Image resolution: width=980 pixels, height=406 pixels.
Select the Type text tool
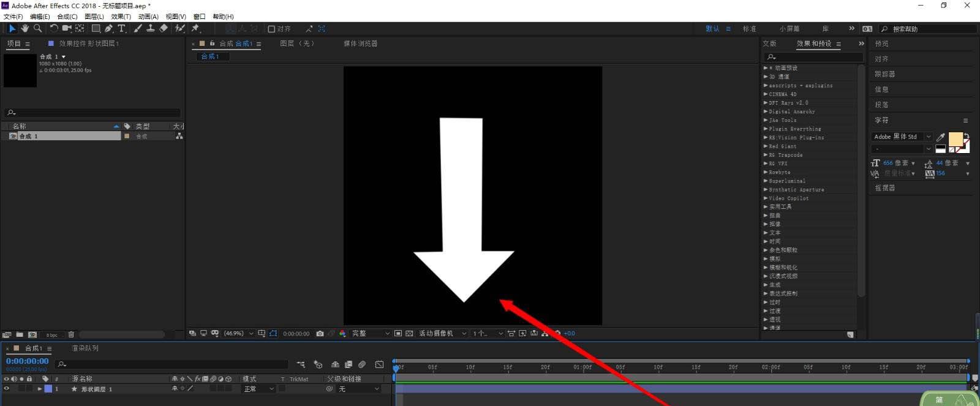click(x=121, y=28)
